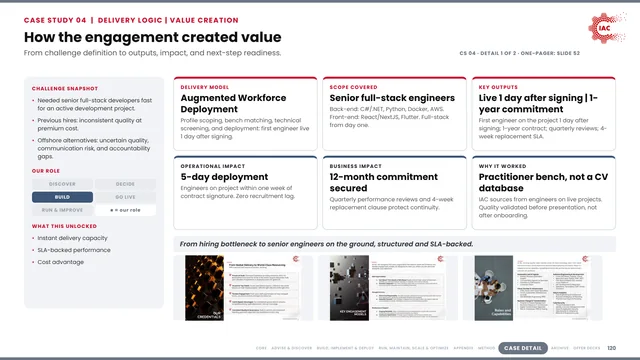Click the Scope Covered label
Viewport: 640px width, 360px height.
(x=353, y=87)
